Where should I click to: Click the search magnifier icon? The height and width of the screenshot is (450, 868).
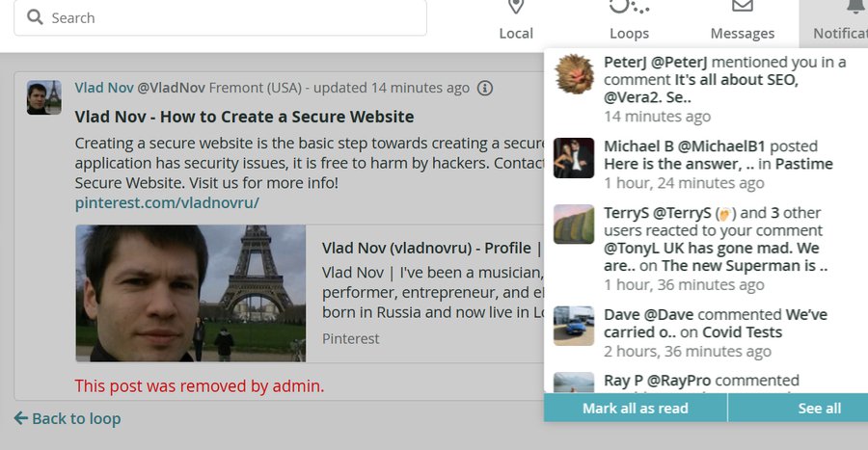[35, 17]
